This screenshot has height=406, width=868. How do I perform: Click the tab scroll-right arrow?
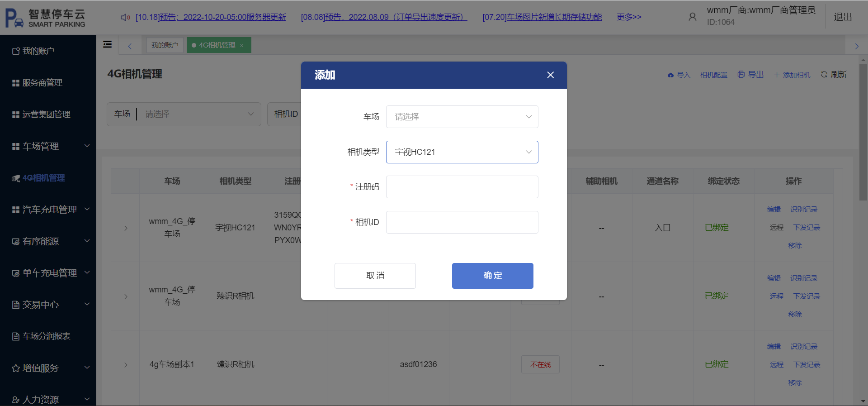point(857,46)
